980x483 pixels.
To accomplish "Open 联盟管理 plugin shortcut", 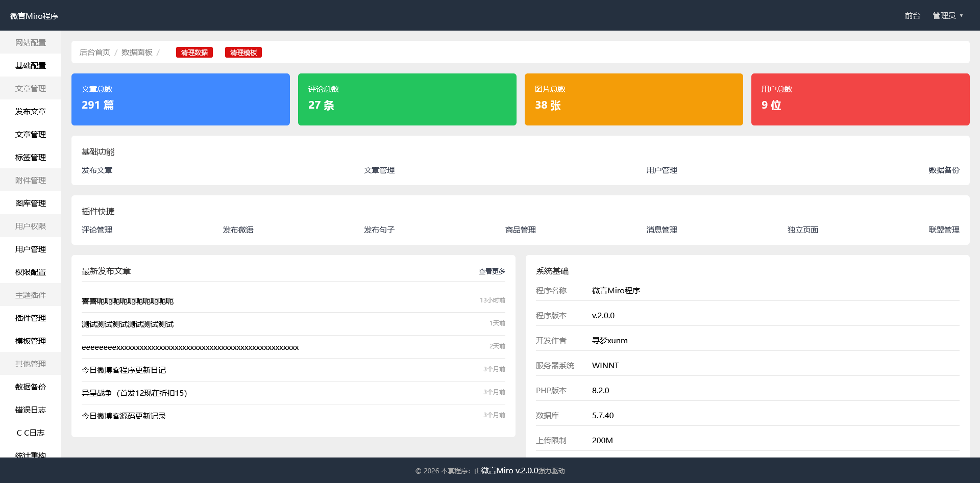I will [944, 230].
